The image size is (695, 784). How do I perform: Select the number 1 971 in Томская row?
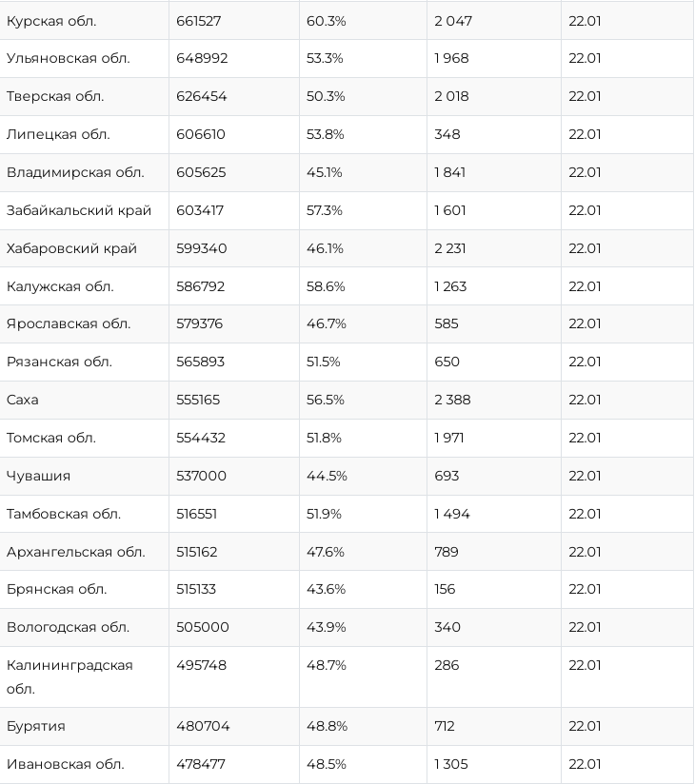452,439
